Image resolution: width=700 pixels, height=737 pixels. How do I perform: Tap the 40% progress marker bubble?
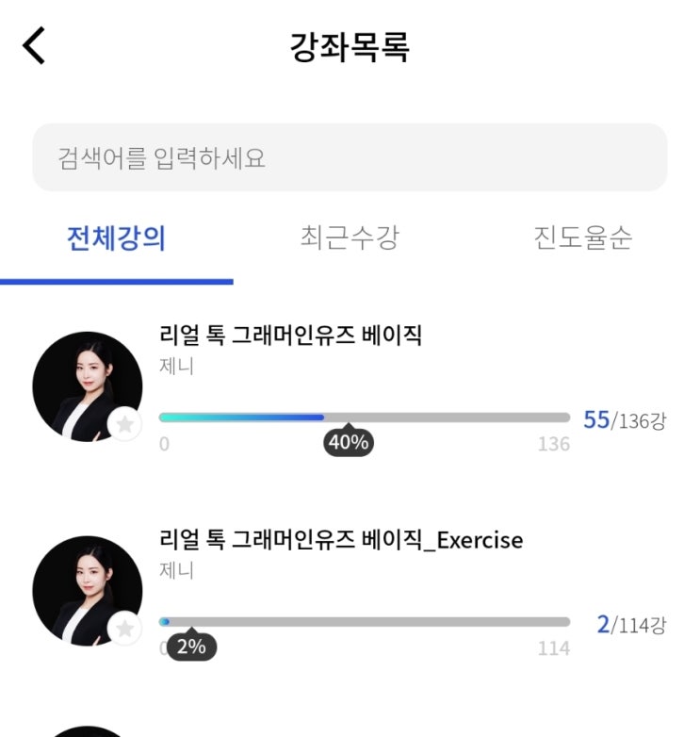point(349,442)
